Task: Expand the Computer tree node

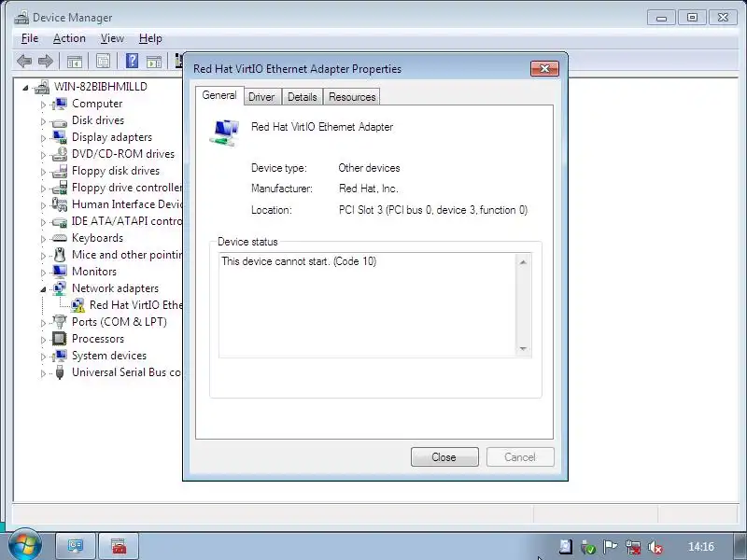Action: pyautogui.click(x=43, y=105)
